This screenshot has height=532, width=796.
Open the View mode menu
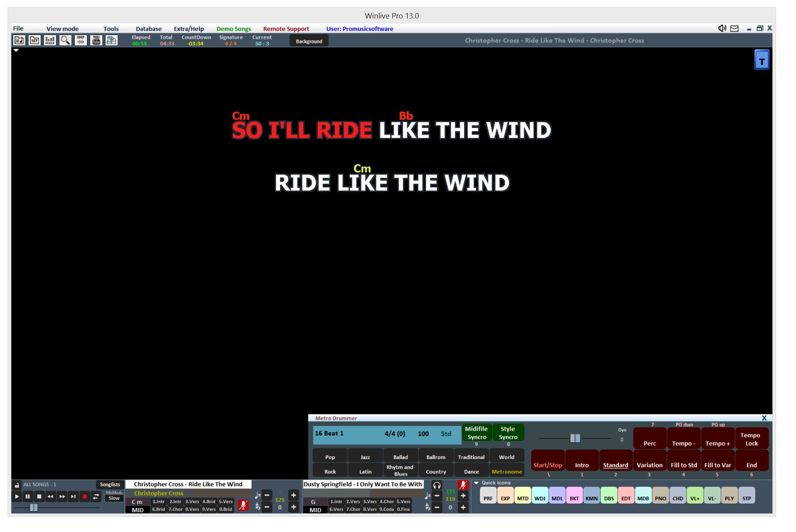(62, 29)
